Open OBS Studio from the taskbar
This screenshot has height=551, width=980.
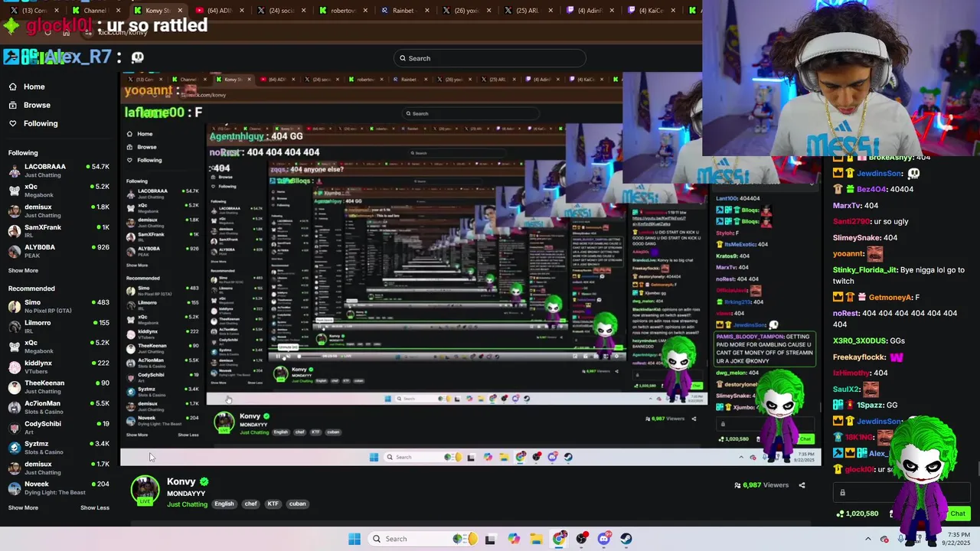[x=582, y=539]
